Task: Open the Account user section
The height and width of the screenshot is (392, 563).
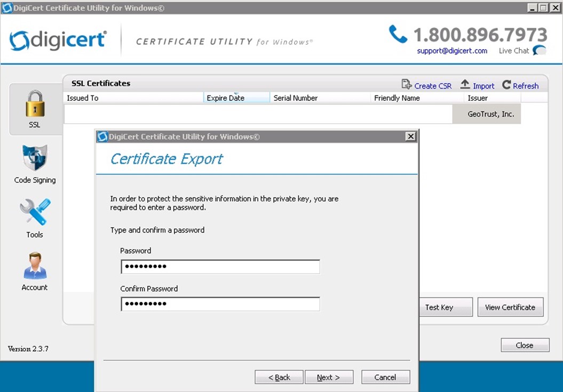Action: [35, 271]
